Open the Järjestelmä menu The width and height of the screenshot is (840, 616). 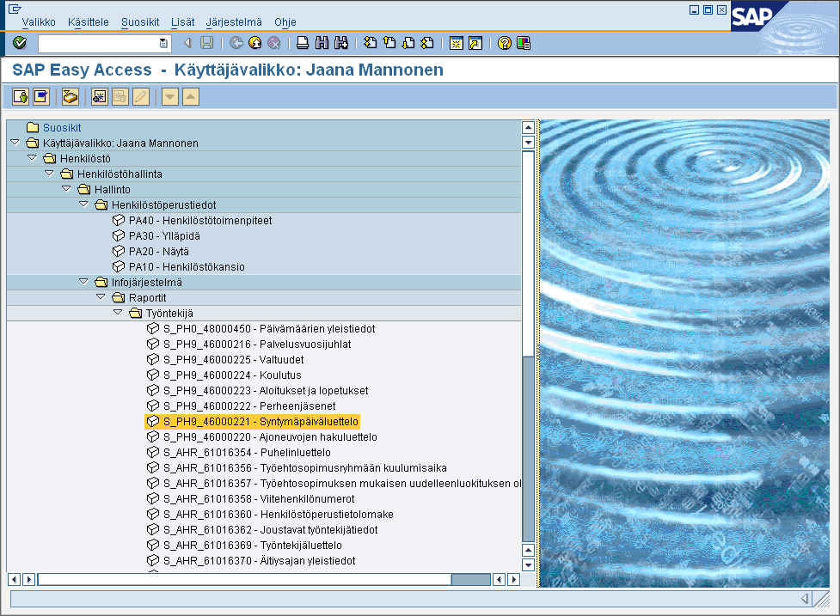[234, 22]
